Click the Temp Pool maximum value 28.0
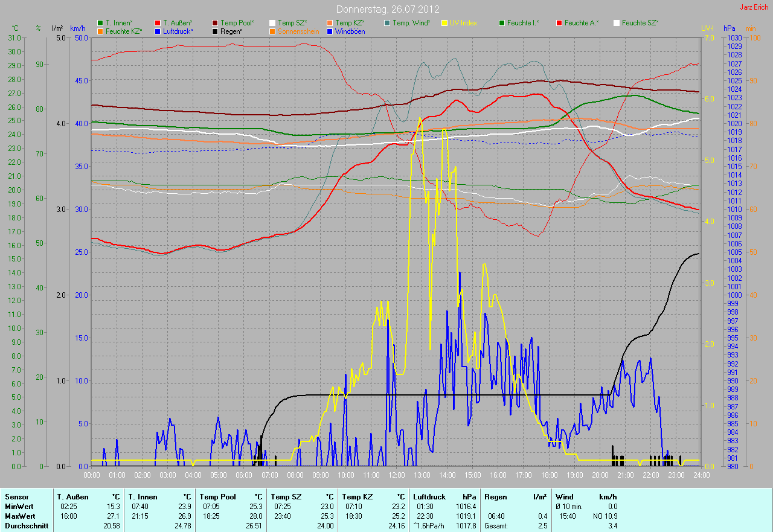Viewport: 773px width, 532px height. [x=256, y=516]
